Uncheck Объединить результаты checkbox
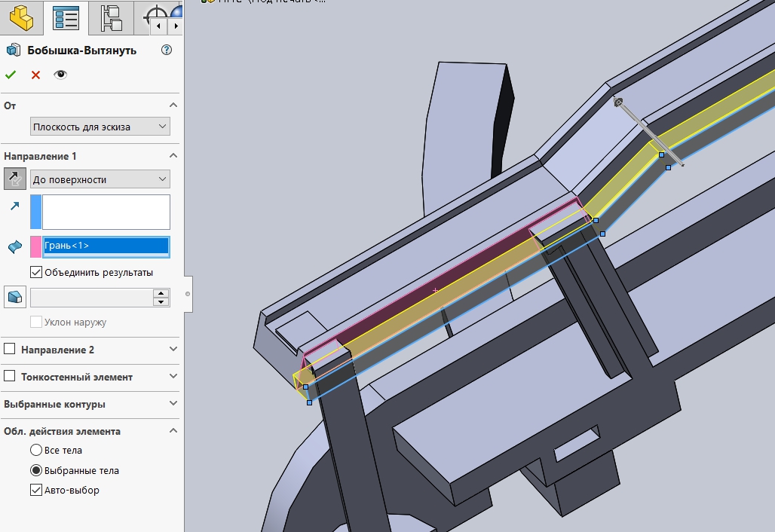Screen dimensions: 775x532 click(35, 272)
